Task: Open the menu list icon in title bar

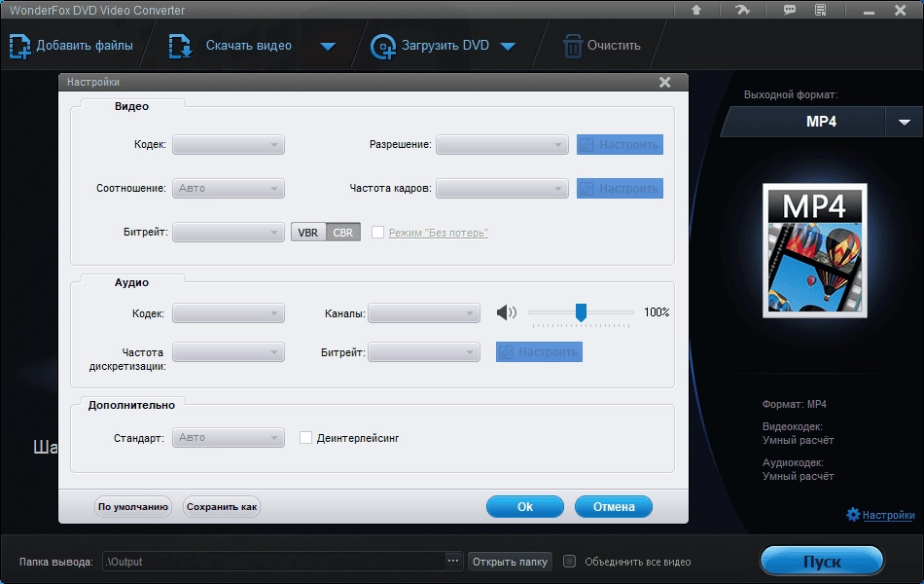Action: 821,10
